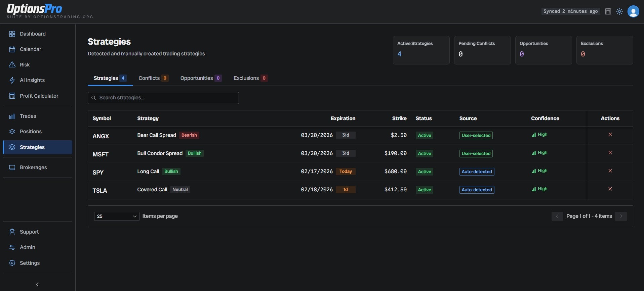
Task: Open the items per page dropdown
Action: point(117,216)
